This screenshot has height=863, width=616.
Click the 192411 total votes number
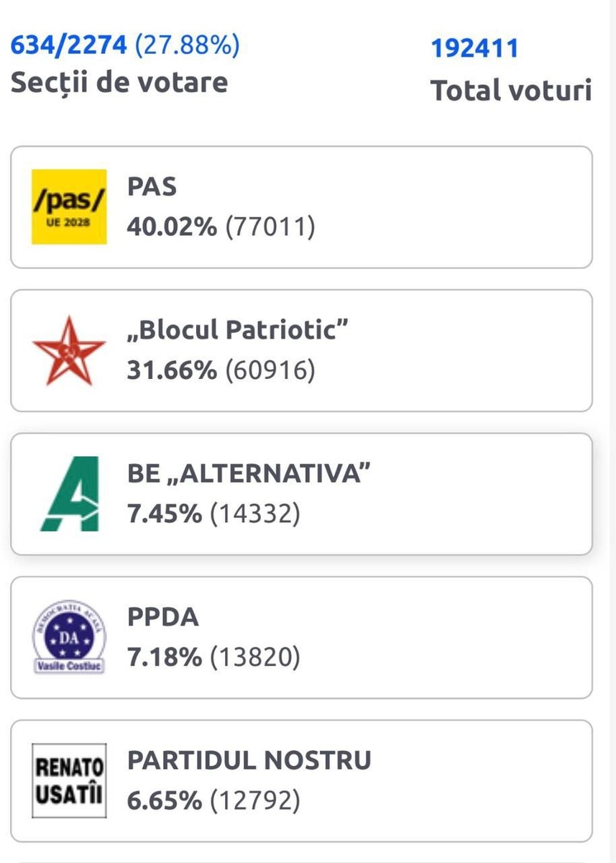click(474, 48)
